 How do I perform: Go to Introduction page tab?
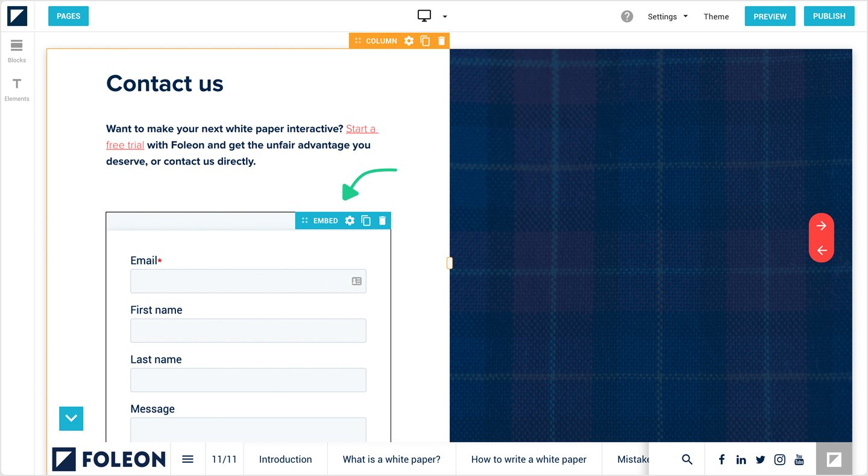tap(285, 459)
